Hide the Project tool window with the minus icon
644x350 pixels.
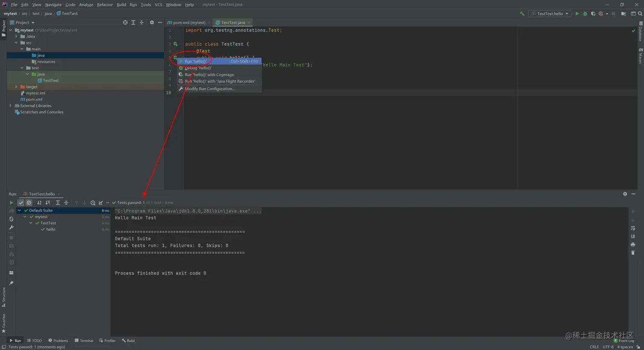[160, 23]
